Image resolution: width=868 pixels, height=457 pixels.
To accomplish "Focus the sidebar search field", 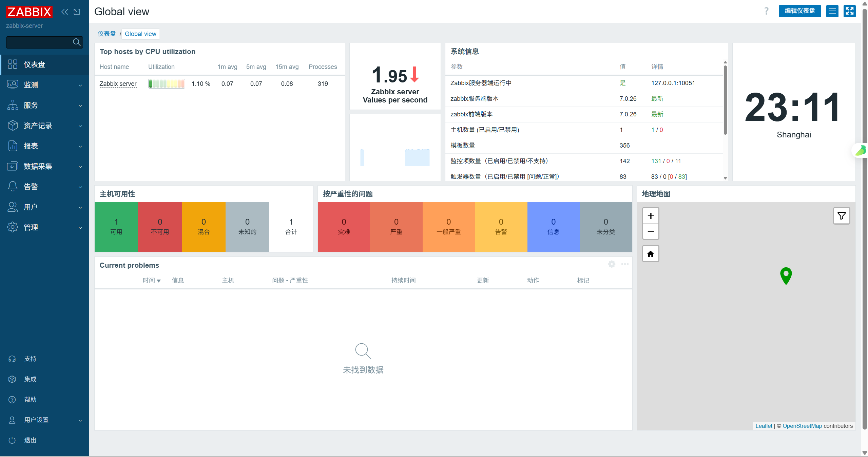I will tap(44, 42).
